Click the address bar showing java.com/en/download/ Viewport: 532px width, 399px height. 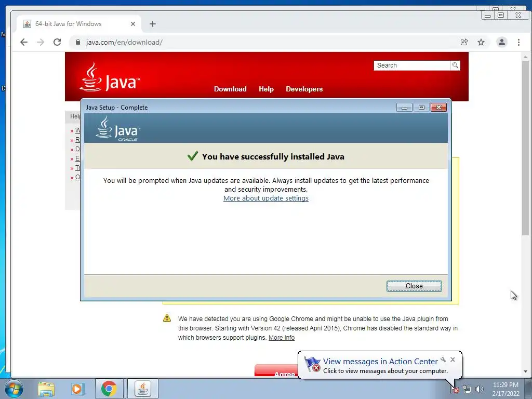[264, 42]
